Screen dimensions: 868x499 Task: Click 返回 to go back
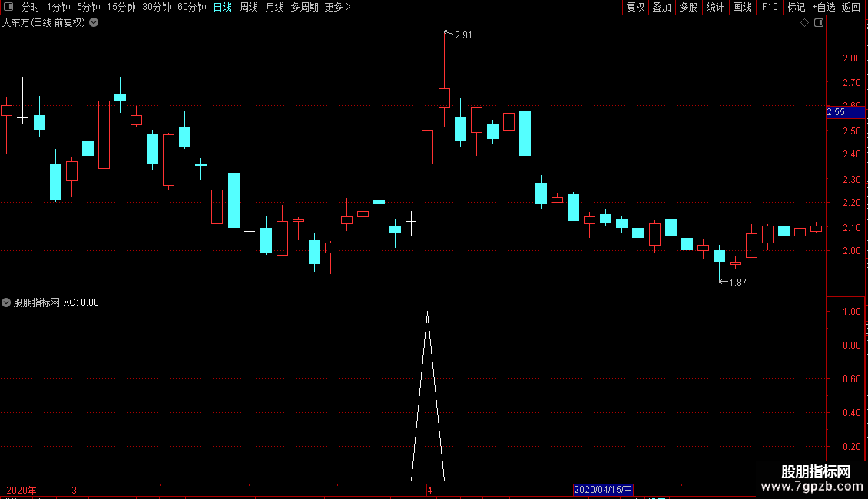851,7
